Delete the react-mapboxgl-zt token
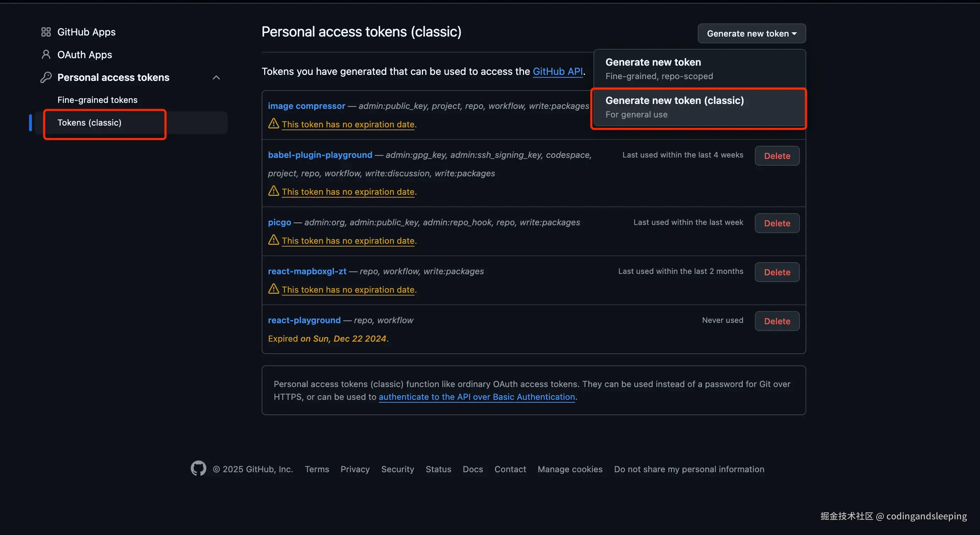The image size is (980, 535). [777, 272]
